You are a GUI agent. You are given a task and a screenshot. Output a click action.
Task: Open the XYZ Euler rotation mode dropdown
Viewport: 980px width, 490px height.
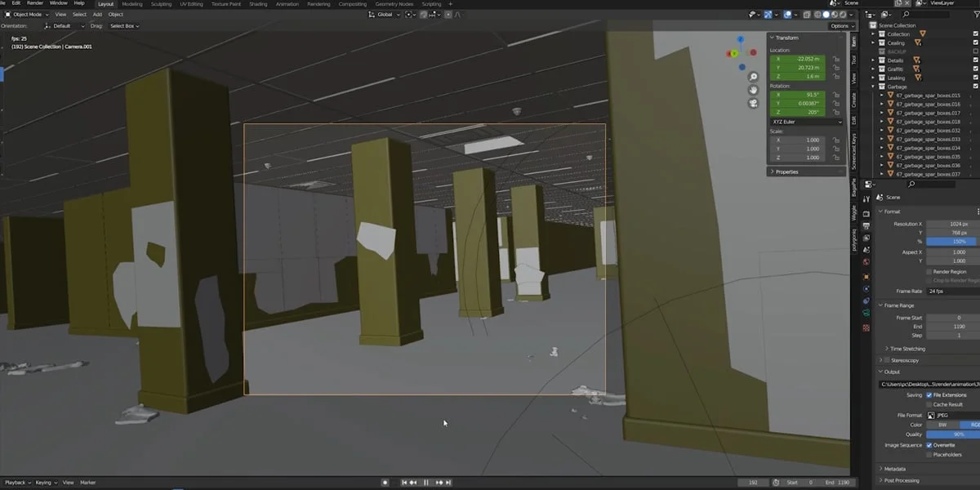click(806, 122)
